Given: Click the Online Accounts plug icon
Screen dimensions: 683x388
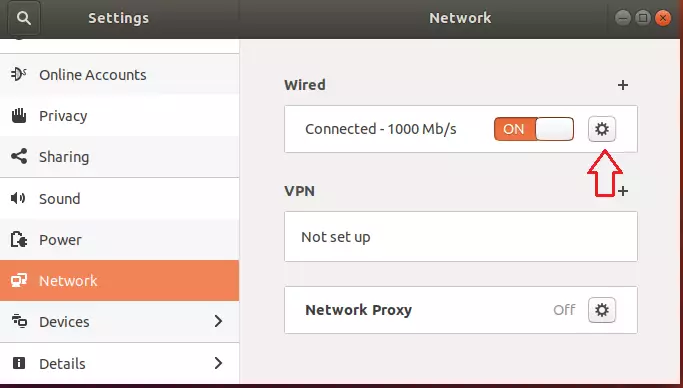Looking at the screenshot, I should tap(18, 74).
